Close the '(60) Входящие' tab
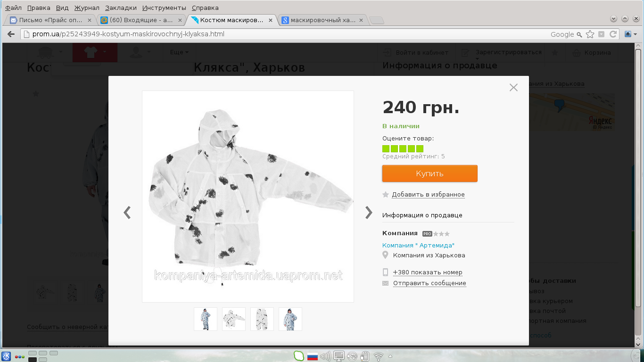This screenshot has width=644, height=362. (180, 20)
